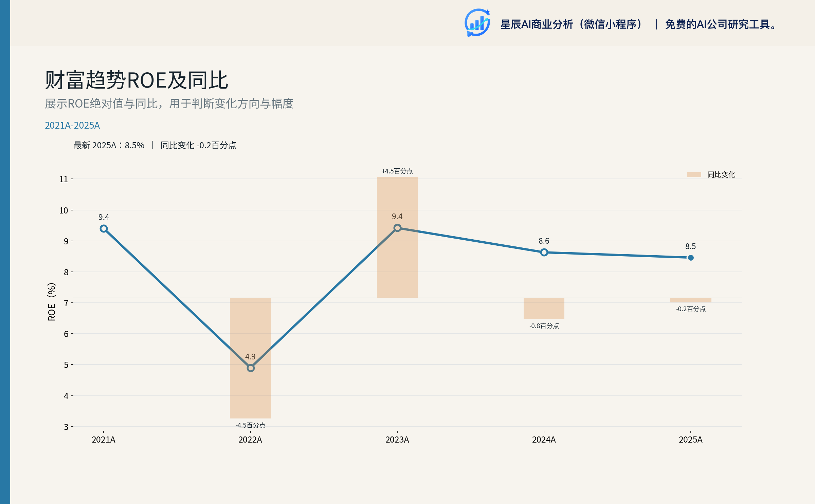Click the 8.6 value label above 2024A

click(x=544, y=241)
